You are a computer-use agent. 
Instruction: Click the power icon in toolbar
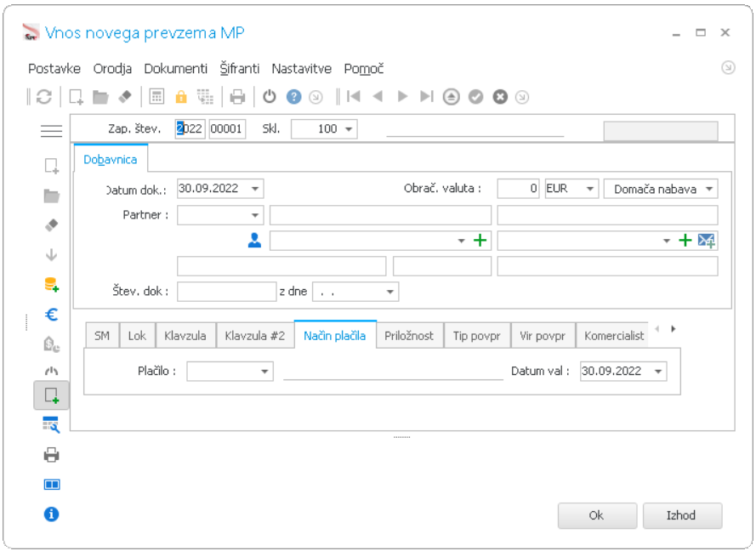click(x=270, y=97)
